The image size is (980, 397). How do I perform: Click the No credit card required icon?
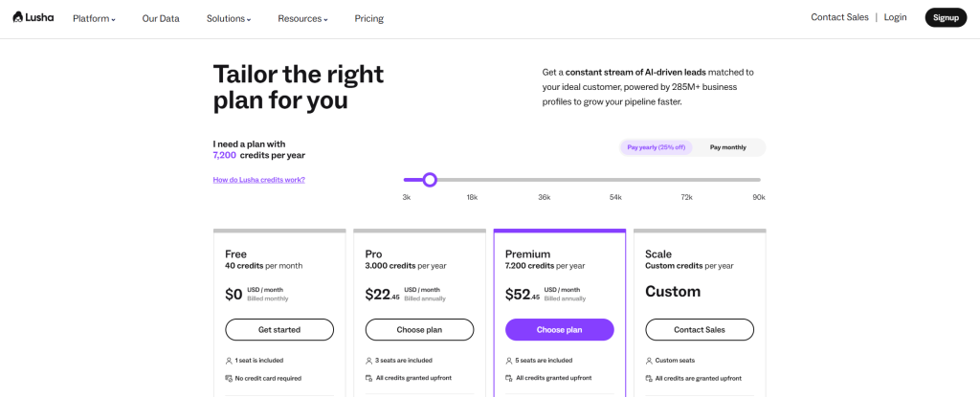pos(229,379)
